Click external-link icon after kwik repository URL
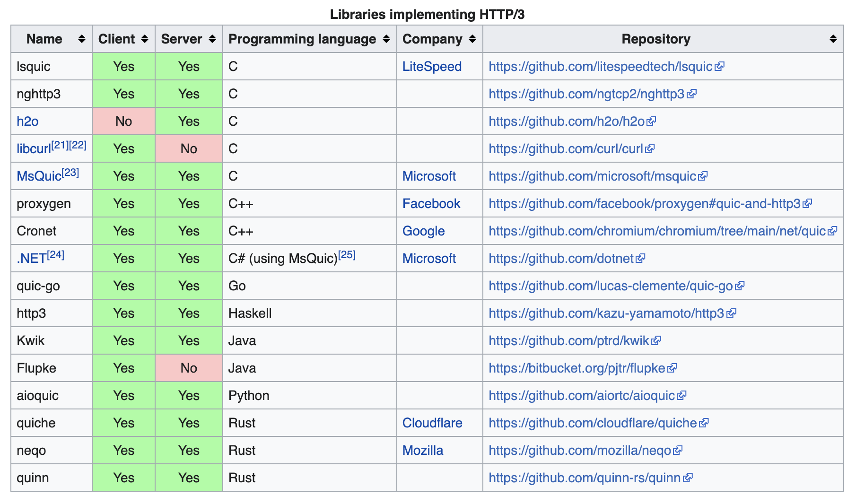This screenshot has height=504, width=856. coord(656,340)
